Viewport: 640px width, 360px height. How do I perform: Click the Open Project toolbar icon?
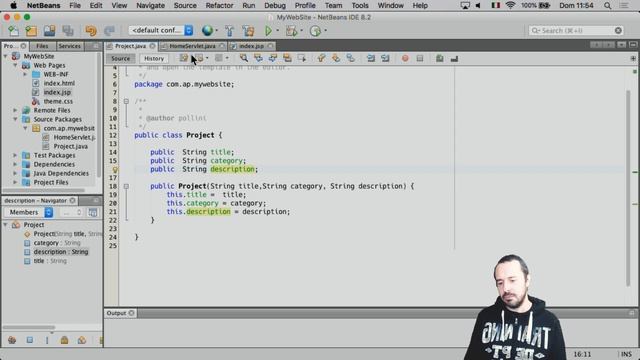(49, 31)
